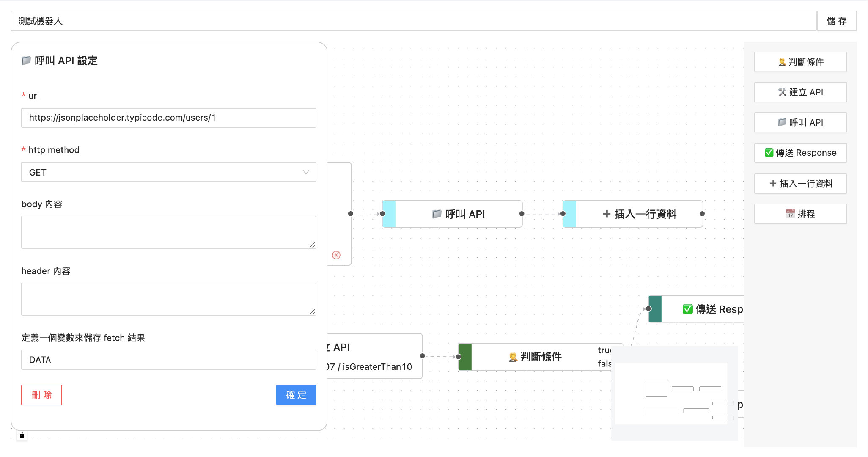This screenshot has width=868, height=457.
Task: Click the red 刪除 delete button
Action: point(41,395)
